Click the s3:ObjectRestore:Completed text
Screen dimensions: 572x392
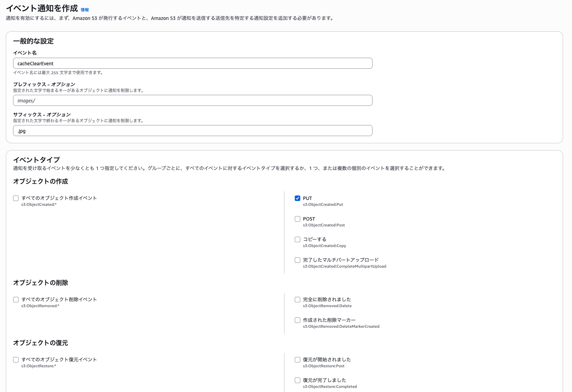[x=330, y=387]
